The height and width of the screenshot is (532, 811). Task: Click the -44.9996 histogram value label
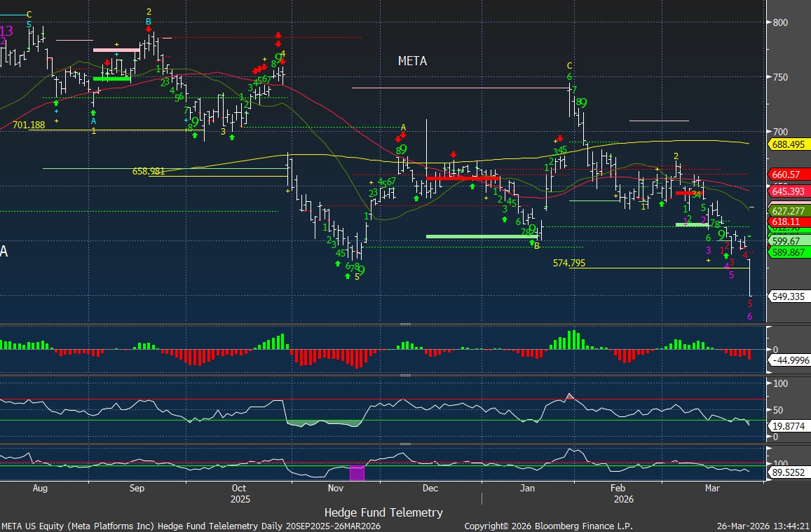click(789, 360)
